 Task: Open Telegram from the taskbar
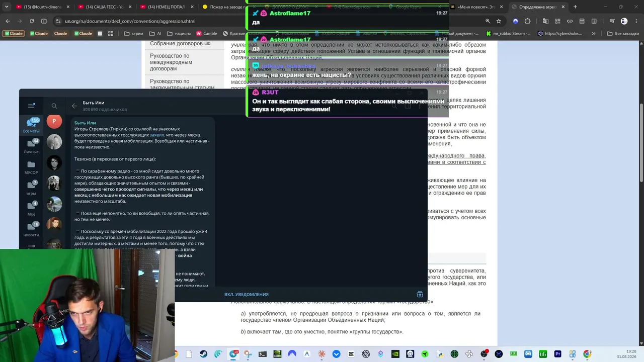233,354
